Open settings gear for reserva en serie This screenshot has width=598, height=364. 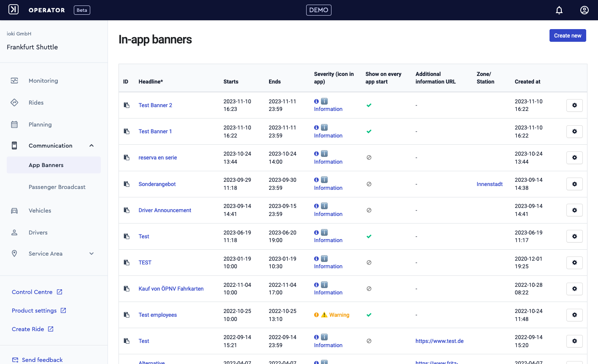pyautogui.click(x=574, y=158)
